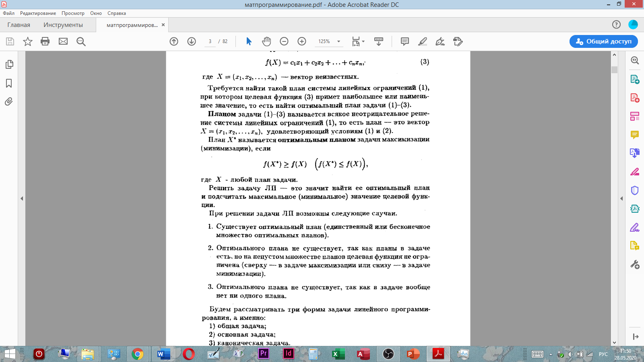Screen dimensions: 644x362
Task: Zoom out with the minus button
Action: [284, 41]
